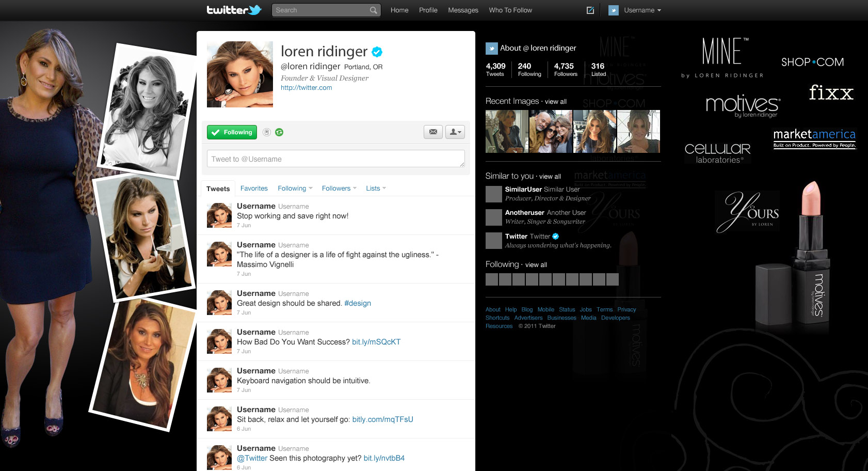Viewport: 868px width, 471px height.
Task: Open Twitter suggestion avatar placeholder
Action: pos(494,241)
